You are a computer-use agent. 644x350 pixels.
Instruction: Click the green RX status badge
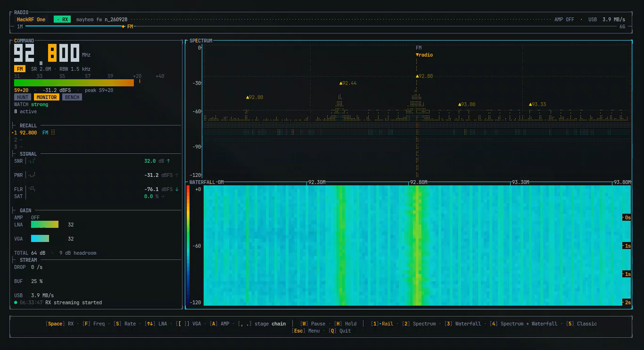[62, 19]
